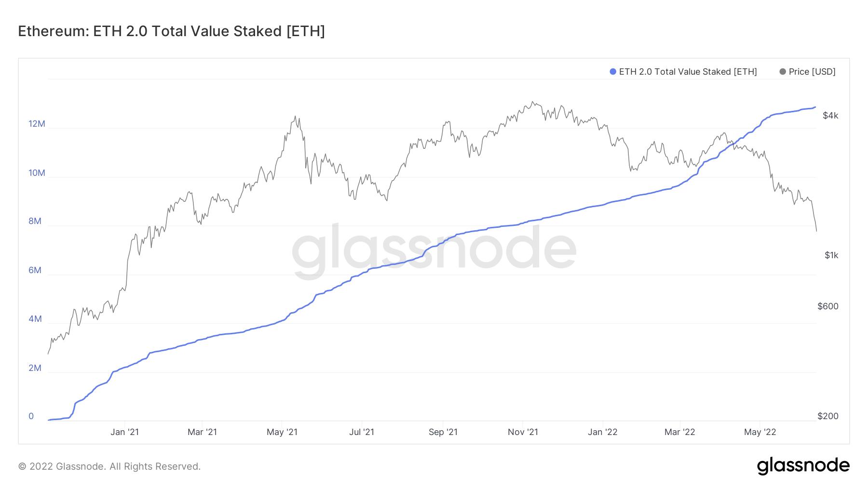Screen dimensions: 868x488
Task: Click the Glassnode copyright notice text
Action: pos(109,466)
